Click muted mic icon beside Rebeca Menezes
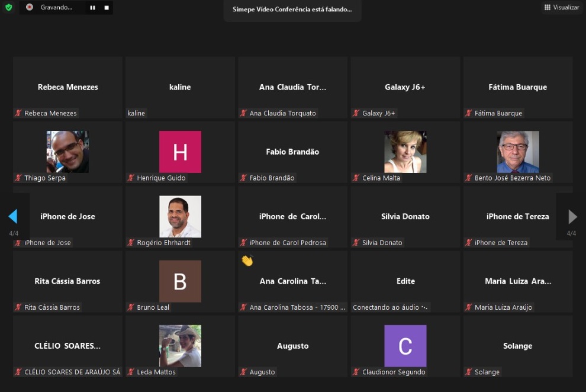 point(18,113)
